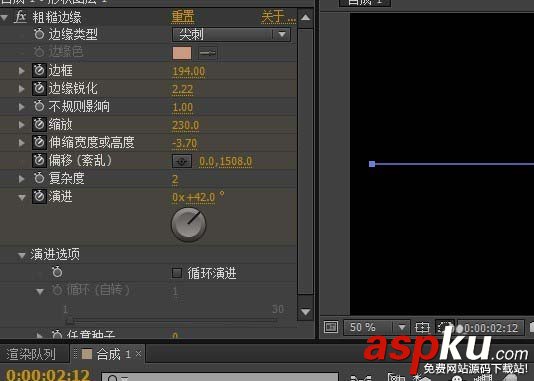Click the 缩放 value 230.0

click(186, 125)
